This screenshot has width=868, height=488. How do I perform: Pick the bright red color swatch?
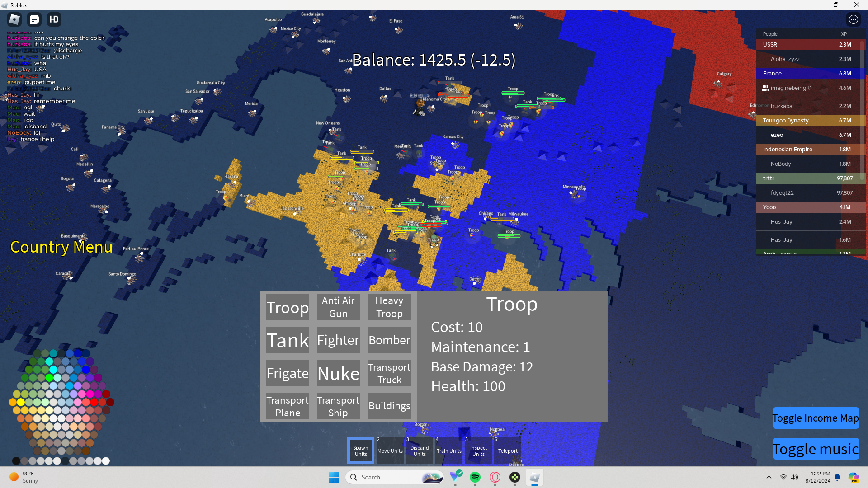point(94,402)
